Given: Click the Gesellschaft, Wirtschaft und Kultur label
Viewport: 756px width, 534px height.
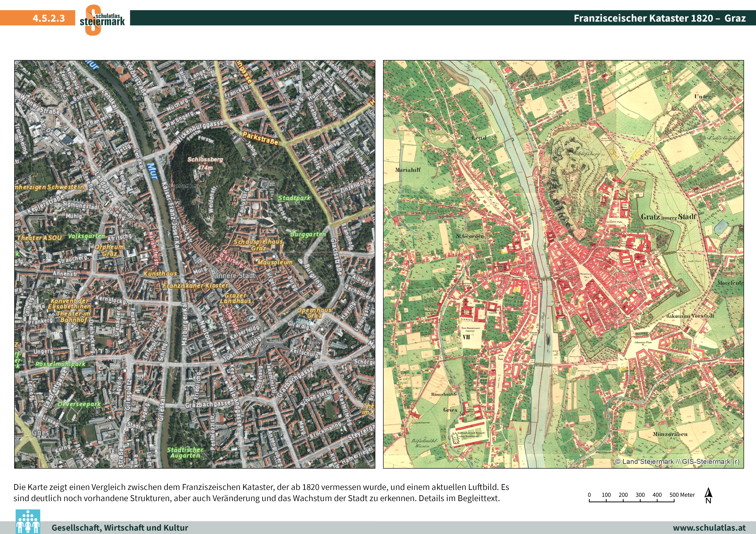Looking at the screenshot, I should [x=120, y=528].
